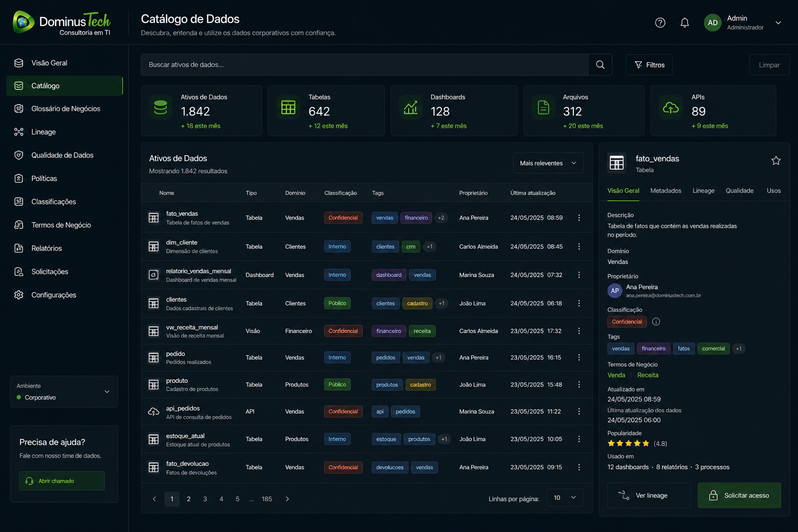798x532 pixels.
Task: Star fato_vendas as favorite
Action: tap(776, 161)
